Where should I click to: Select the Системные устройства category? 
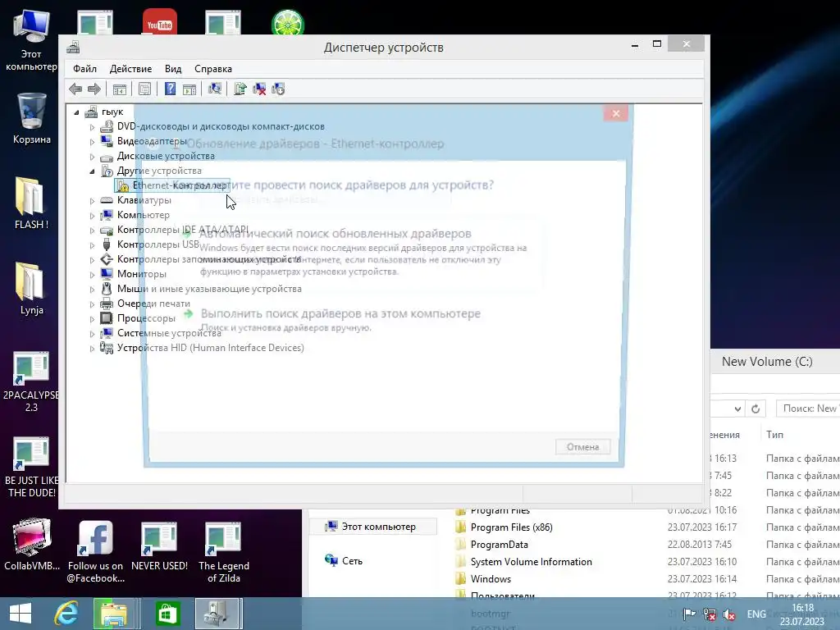169,333
